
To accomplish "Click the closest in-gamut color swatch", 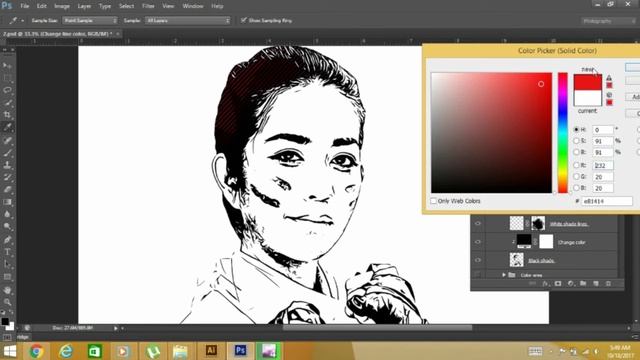I will click(609, 85).
